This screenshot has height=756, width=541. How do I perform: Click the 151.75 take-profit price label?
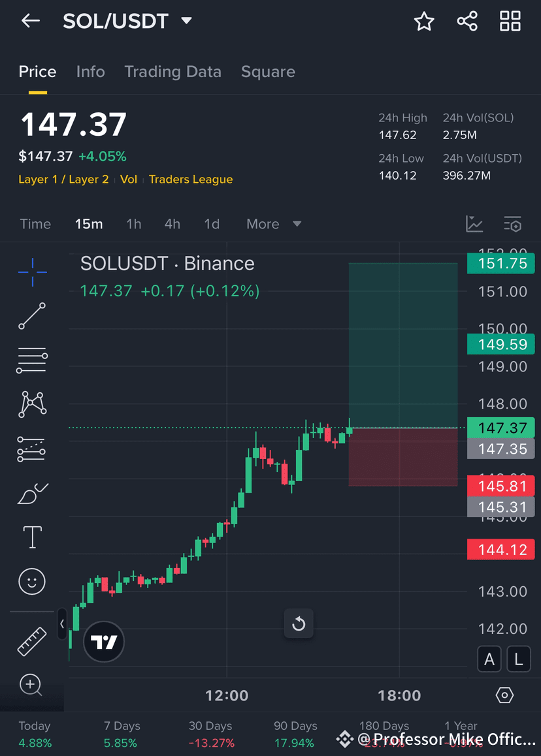coord(501,263)
